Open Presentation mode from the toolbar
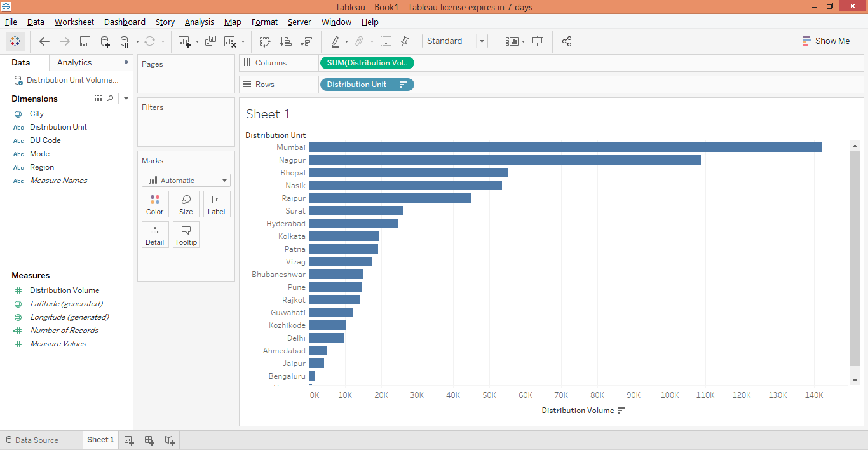This screenshot has height=450, width=868. [538, 41]
